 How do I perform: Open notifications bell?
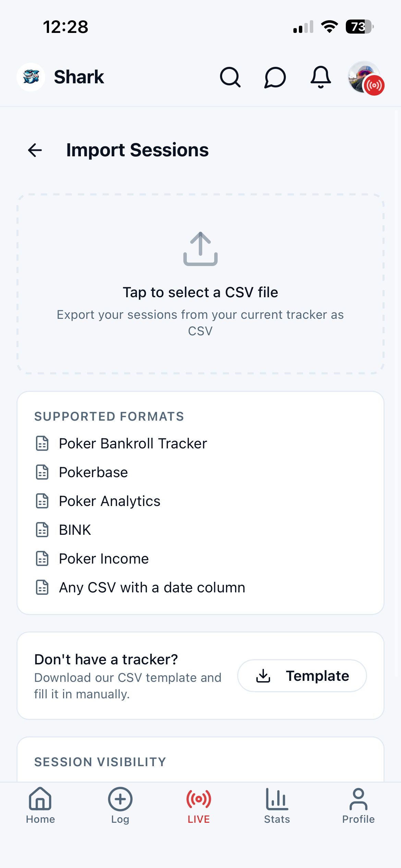pos(320,77)
